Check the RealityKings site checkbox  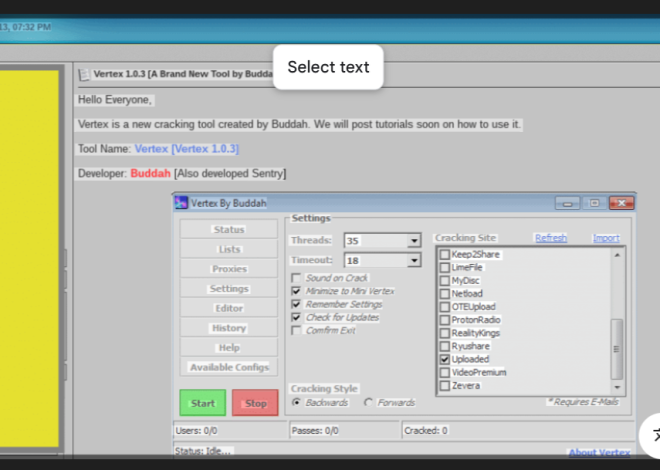(x=444, y=333)
